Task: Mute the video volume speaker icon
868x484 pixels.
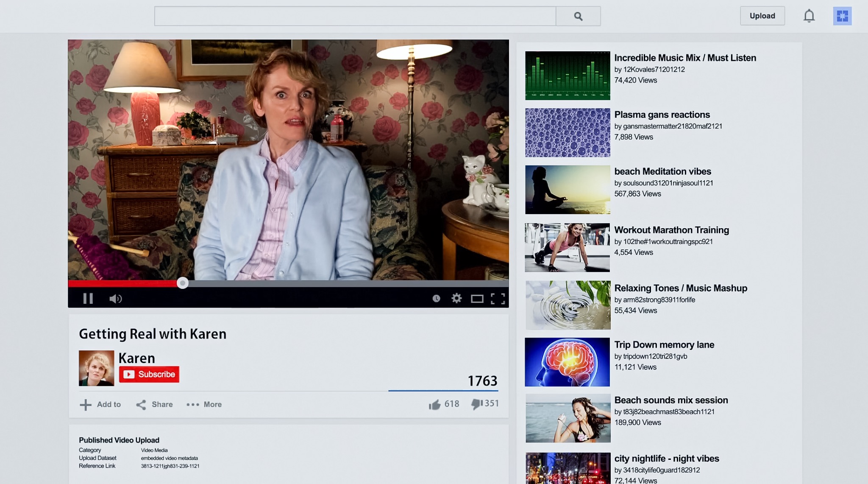Action: pyautogui.click(x=115, y=299)
